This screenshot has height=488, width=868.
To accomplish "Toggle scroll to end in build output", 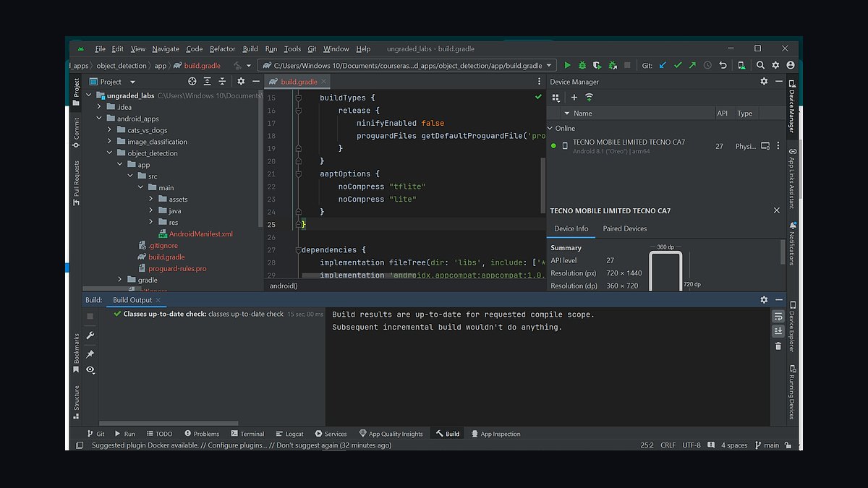I will pos(778,330).
